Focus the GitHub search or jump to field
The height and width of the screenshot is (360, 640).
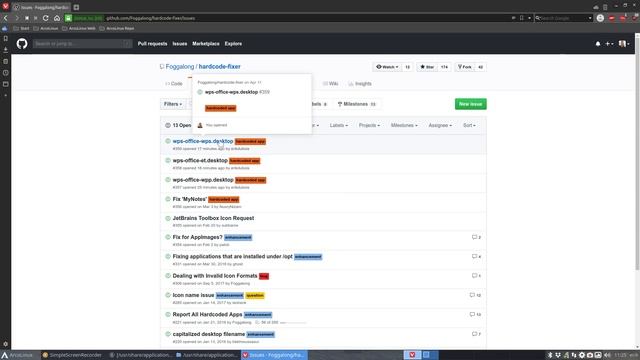83,44
